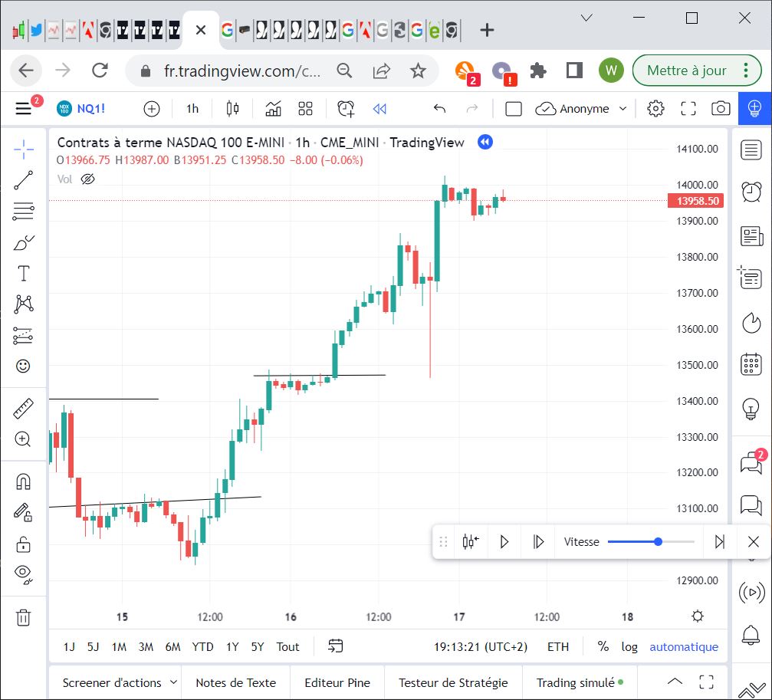Create an alert with clock icon

click(x=346, y=109)
